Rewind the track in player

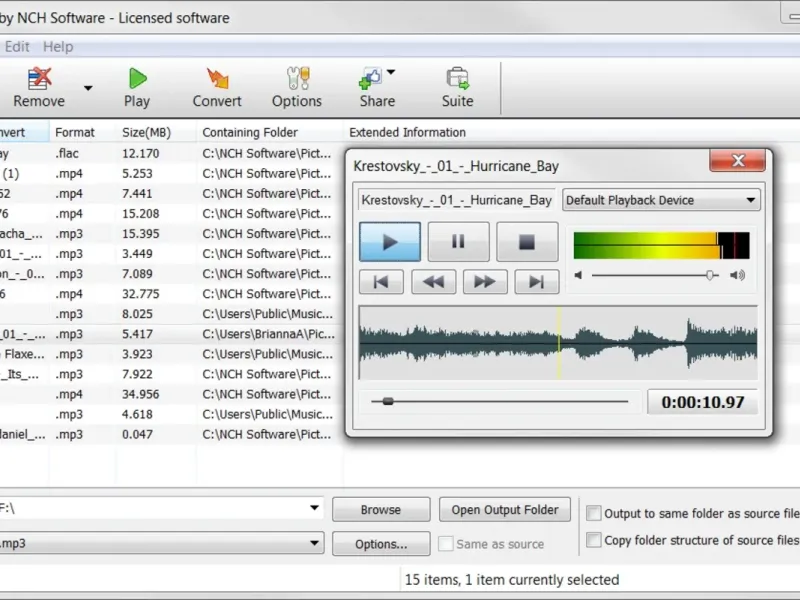[433, 282]
